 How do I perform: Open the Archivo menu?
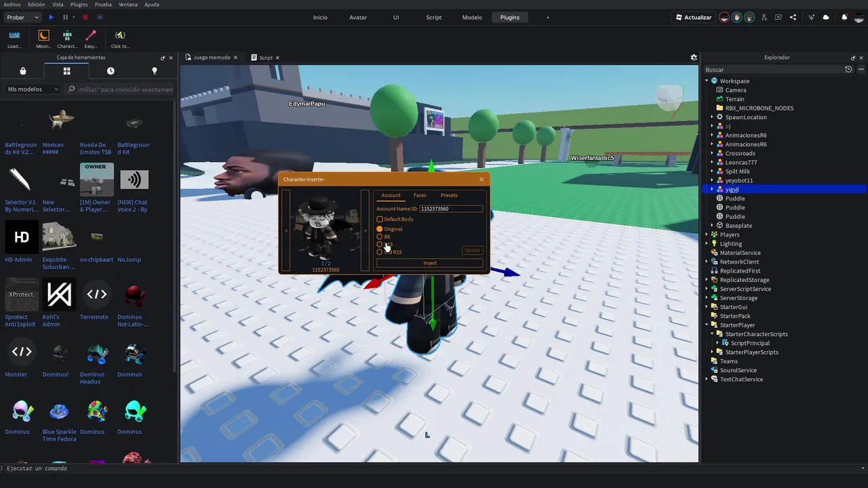click(x=12, y=4)
